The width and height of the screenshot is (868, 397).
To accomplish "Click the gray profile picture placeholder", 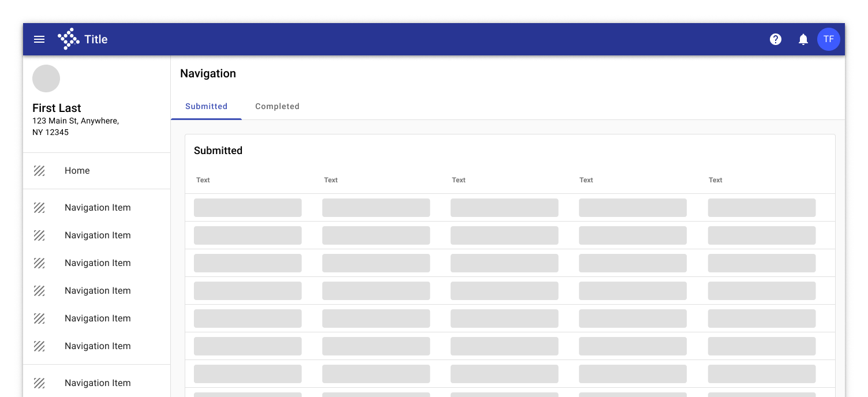I will (x=46, y=78).
